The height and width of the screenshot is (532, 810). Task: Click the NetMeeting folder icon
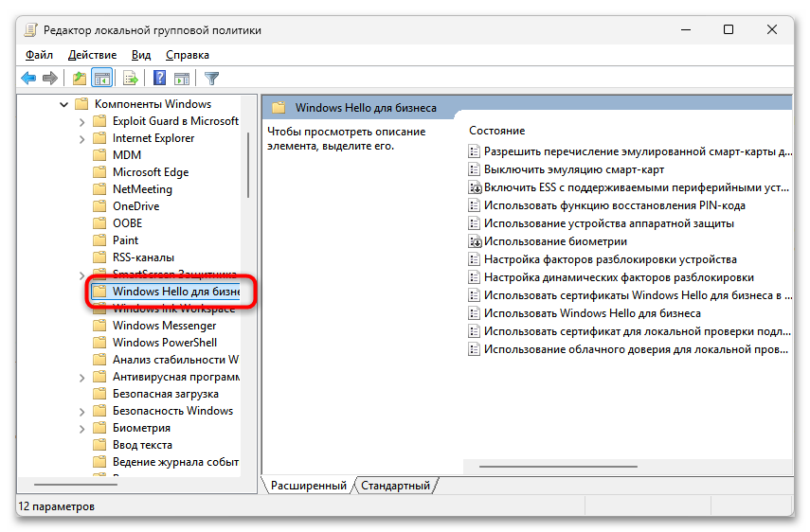99,189
